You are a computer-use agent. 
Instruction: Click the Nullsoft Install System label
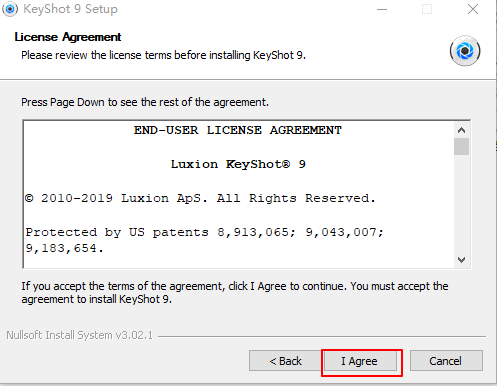click(79, 335)
